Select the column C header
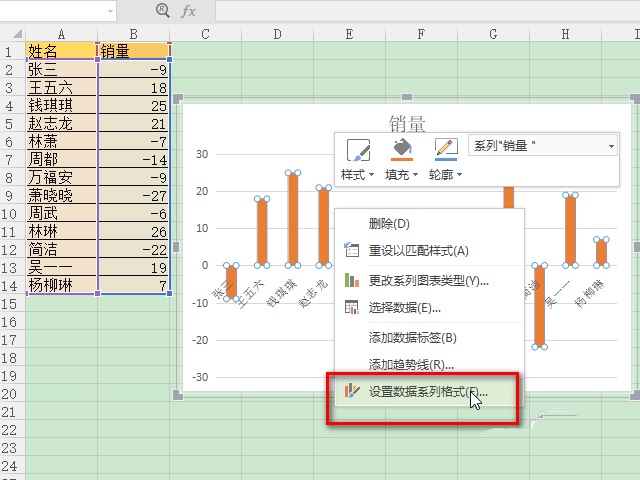640x480 pixels. (x=205, y=35)
